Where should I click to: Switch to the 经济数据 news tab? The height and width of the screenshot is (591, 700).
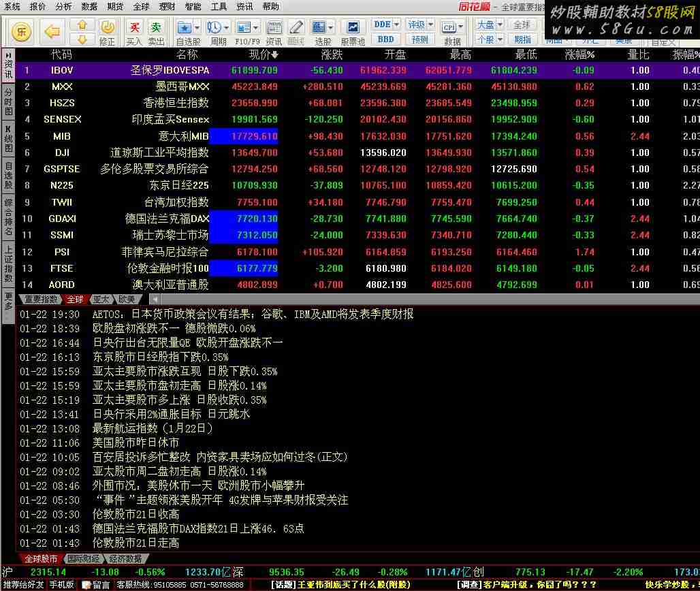point(125,558)
